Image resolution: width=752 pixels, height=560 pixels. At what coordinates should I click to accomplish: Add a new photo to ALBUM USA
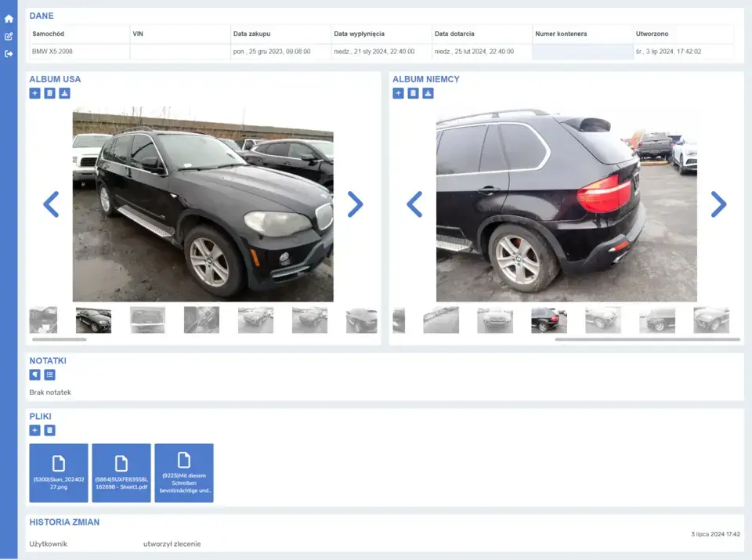click(x=34, y=92)
